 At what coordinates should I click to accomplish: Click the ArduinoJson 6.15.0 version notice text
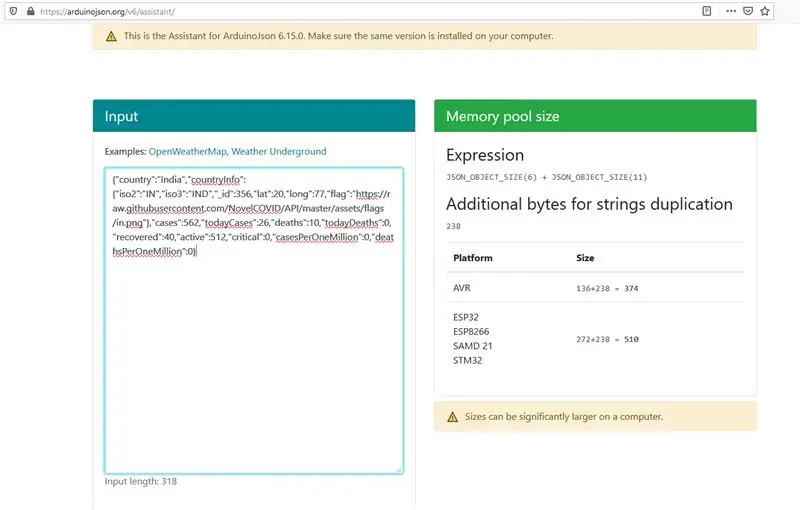click(339, 36)
